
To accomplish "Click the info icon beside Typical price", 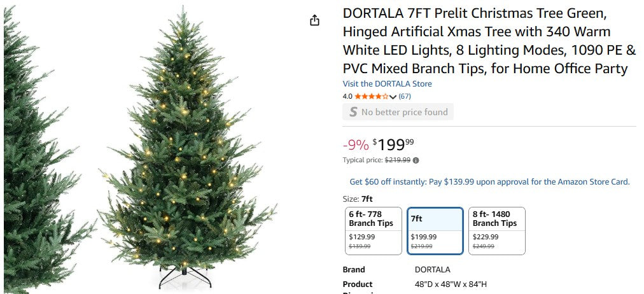I will 416,160.
